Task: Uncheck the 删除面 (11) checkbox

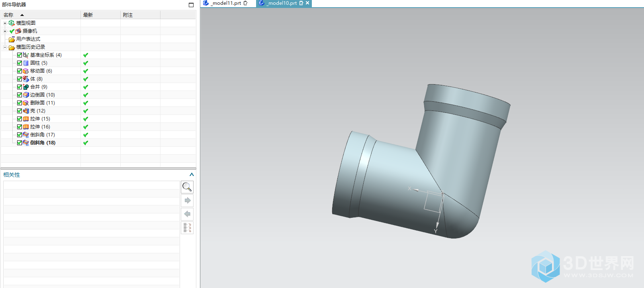Action: tap(20, 103)
